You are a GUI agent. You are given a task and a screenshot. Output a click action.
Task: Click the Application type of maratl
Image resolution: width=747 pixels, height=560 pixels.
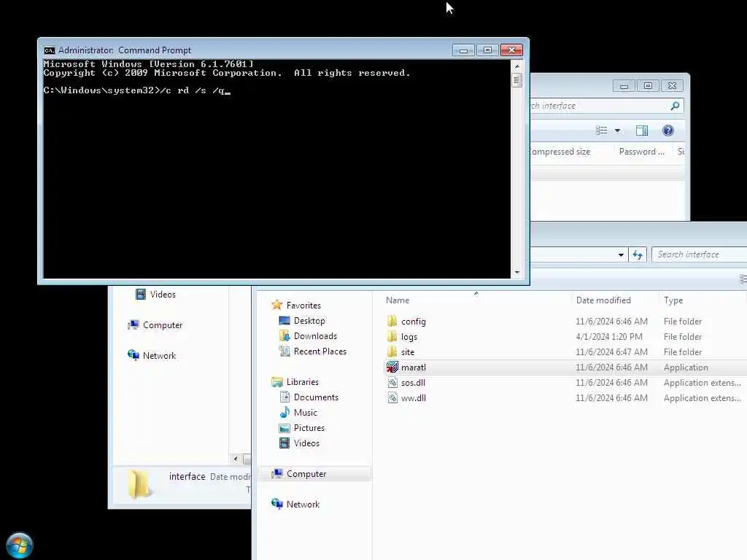686,367
